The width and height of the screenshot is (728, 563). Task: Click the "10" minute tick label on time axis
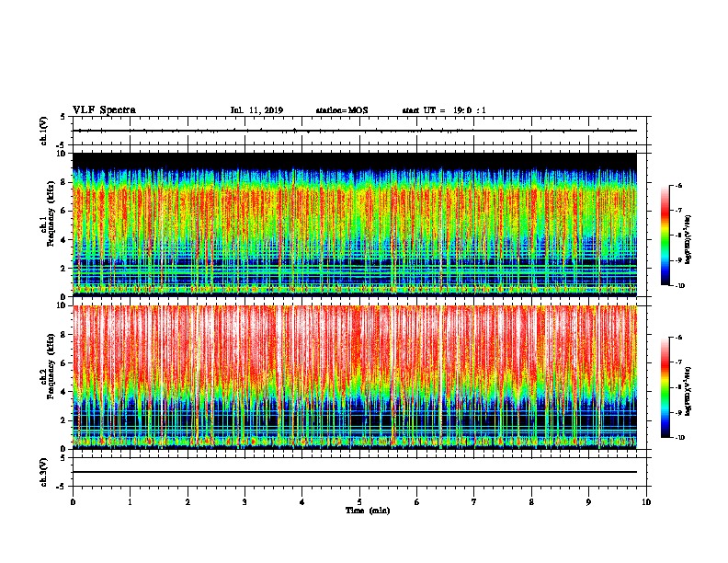click(x=646, y=502)
